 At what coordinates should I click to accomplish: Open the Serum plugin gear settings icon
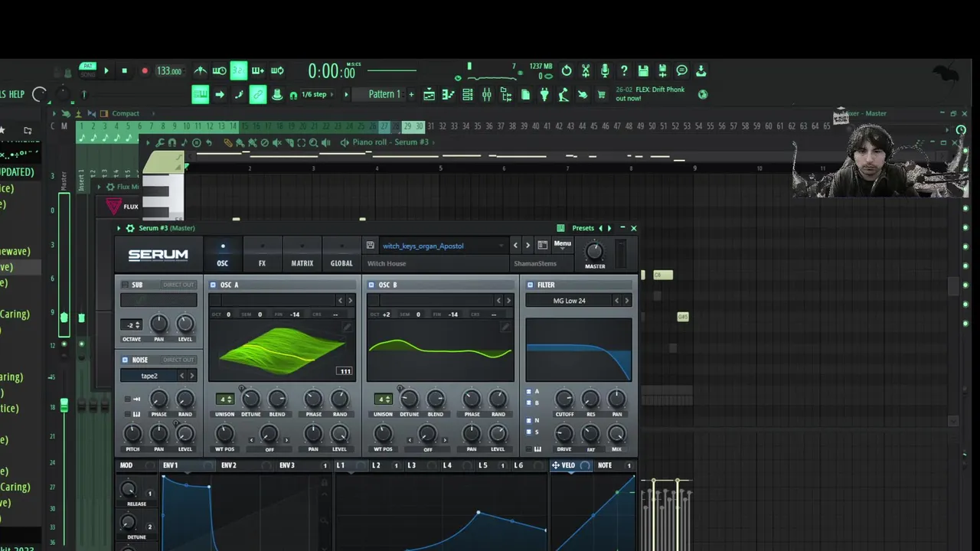click(130, 228)
